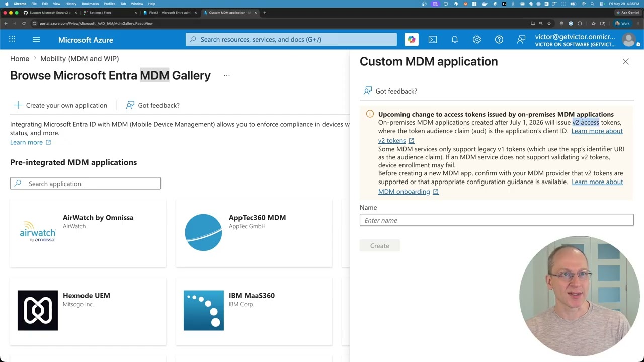Image resolution: width=644 pixels, height=362 pixels.
Task: Focus the Enter name input field
Action: click(x=497, y=220)
